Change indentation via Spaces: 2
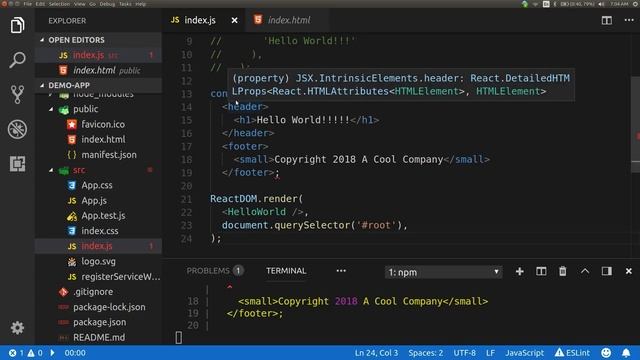 click(425, 353)
